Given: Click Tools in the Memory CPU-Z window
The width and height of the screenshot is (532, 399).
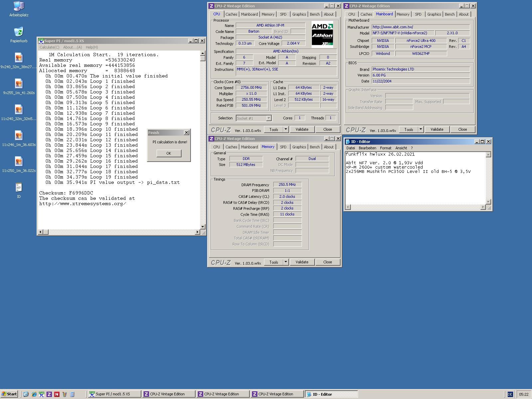Looking at the screenshot, I should (274, 262).
